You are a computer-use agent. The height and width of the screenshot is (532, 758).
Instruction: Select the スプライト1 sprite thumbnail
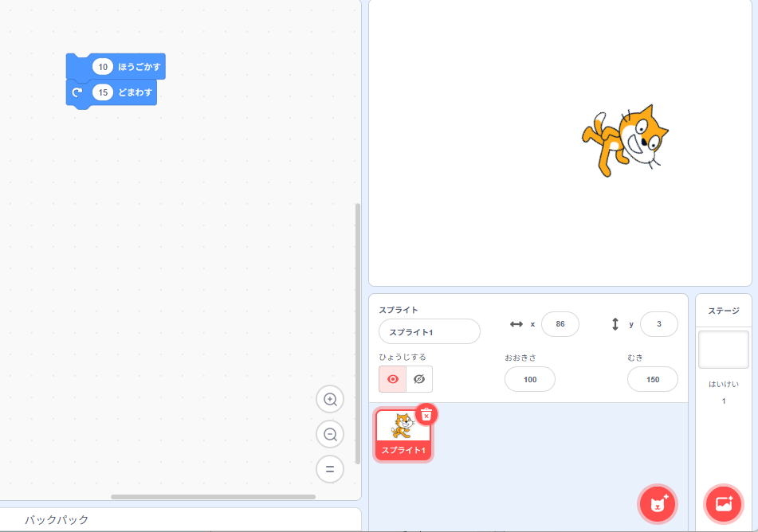click(403, 434)
